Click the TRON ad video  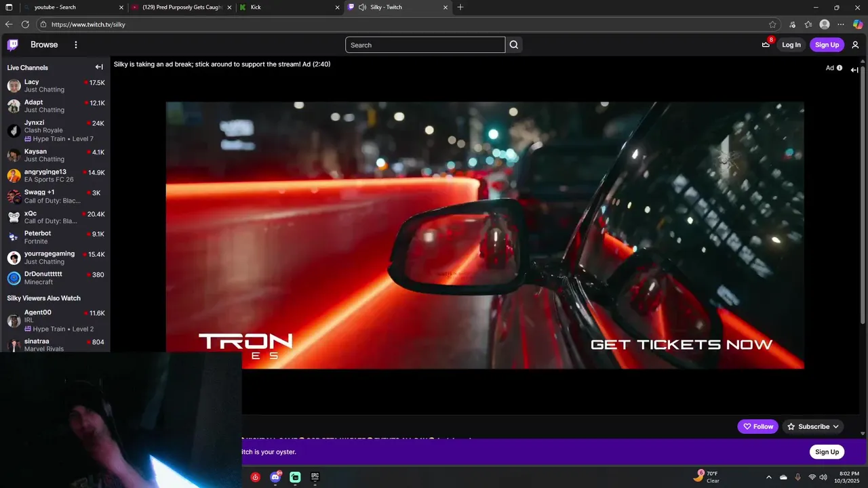coord(485,235)
